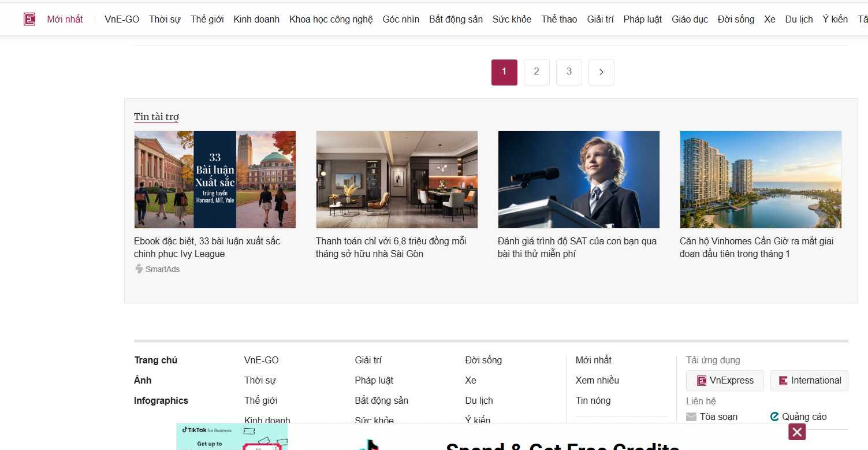Open the Thể thao menu item

(x=558, y=18)
